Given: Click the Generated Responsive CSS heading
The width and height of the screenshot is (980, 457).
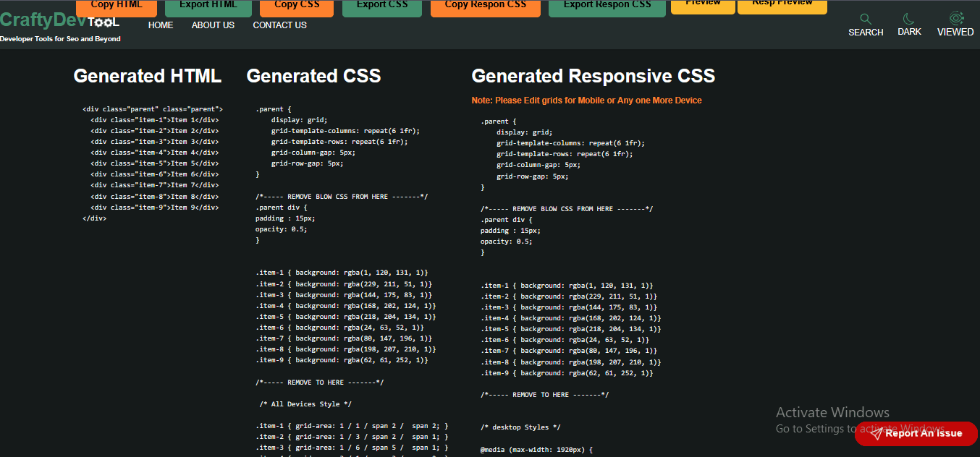Looking at the screenshot, I should 594,76.
